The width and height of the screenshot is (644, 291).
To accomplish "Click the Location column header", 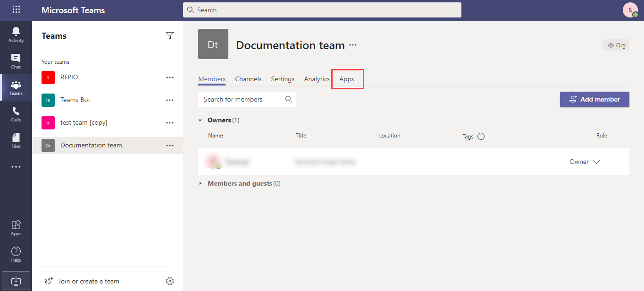I will coord(390,136).
